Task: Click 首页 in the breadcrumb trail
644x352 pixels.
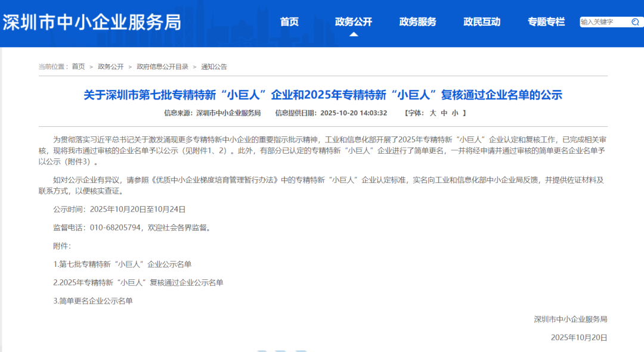Action: click(80, 66)
